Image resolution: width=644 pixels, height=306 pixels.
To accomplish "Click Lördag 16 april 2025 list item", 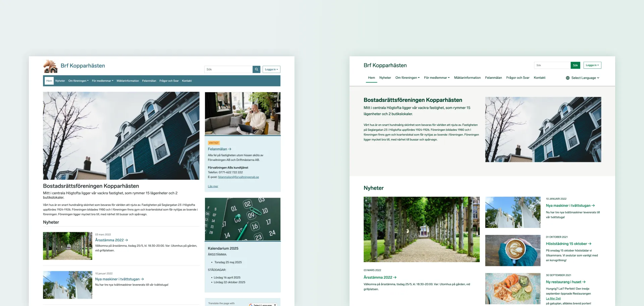I will 227,278.
